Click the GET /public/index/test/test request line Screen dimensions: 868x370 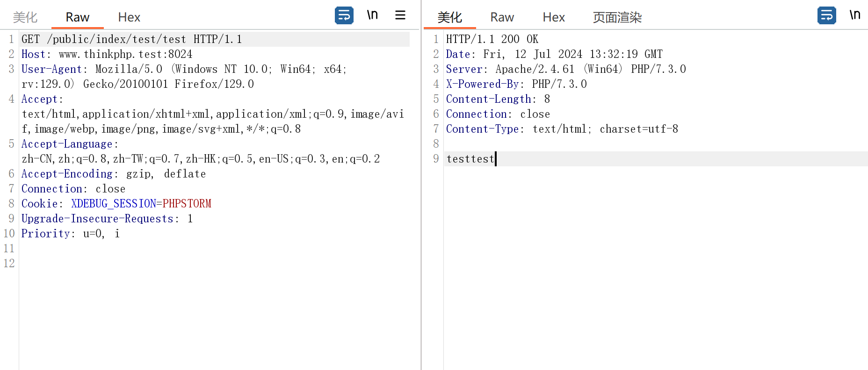132,39
